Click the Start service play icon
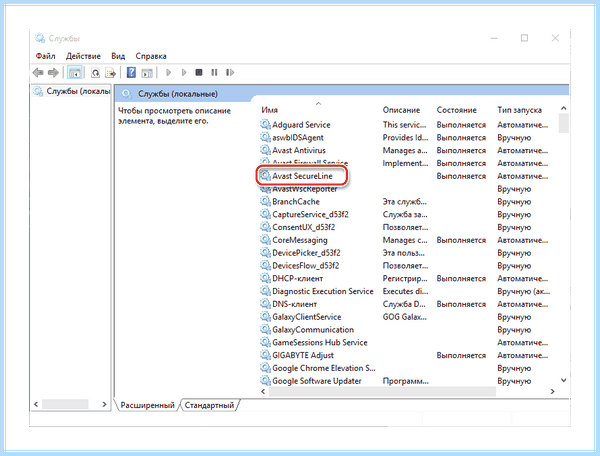This screenshot has width=600, height=456. tap(168, 72)
